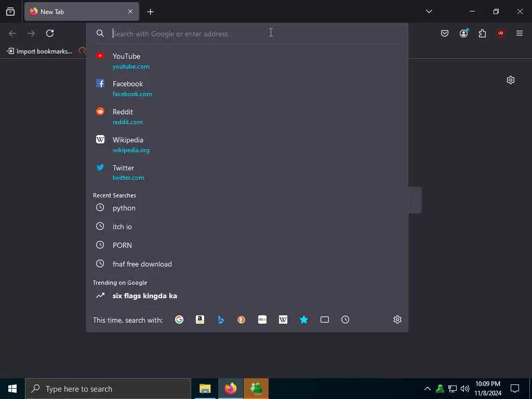Search history with clock icon

(345, 320)
